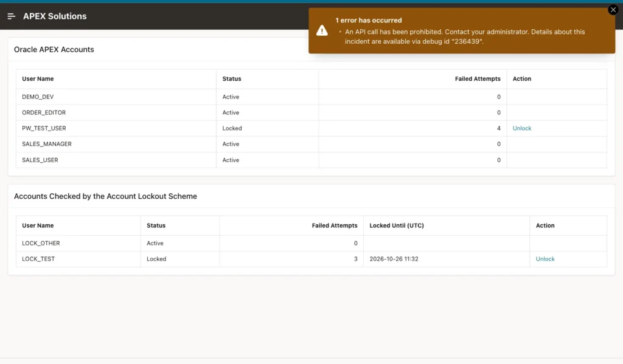Click the locked-until date 2026-10-26 11:32
The height and width of the screenshot is (364, 623).
(x=394, y=259)
